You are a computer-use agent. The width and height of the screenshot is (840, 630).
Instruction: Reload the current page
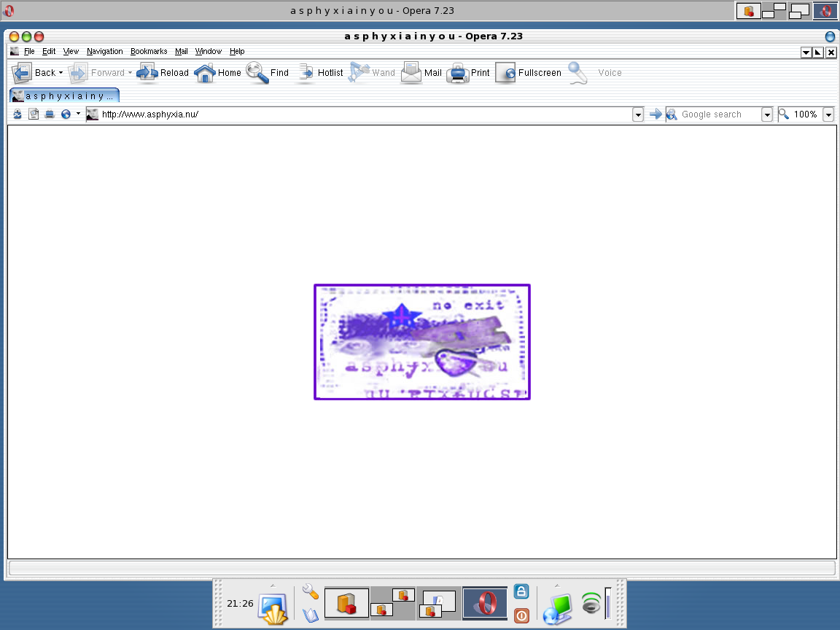coord(163,72)
